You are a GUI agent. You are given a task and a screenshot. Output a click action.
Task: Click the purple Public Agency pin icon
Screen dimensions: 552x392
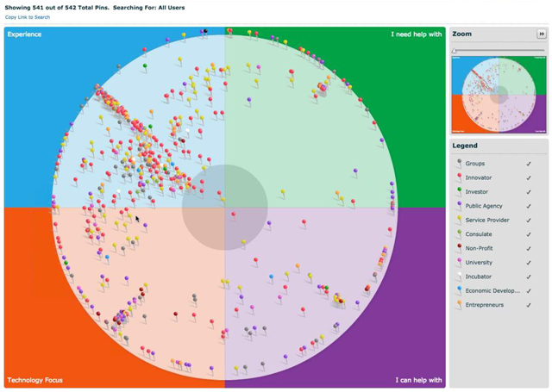point(460,206)
